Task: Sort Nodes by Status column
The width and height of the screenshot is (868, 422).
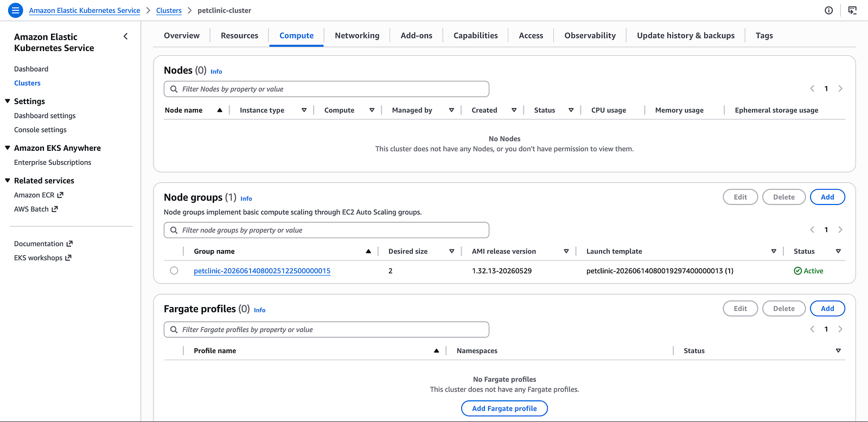Action: pyautogui.click(x=571, y=110)
